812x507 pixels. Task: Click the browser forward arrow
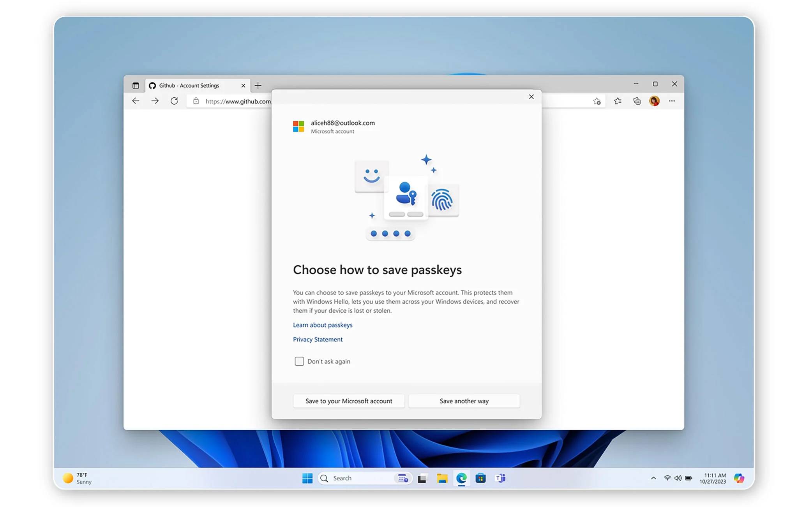(x=155, y=101)
